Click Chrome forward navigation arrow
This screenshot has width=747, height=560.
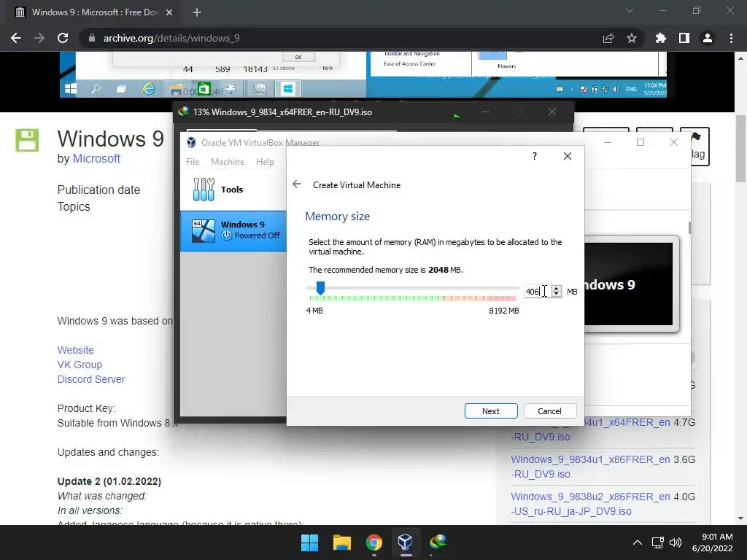(39, 38)
